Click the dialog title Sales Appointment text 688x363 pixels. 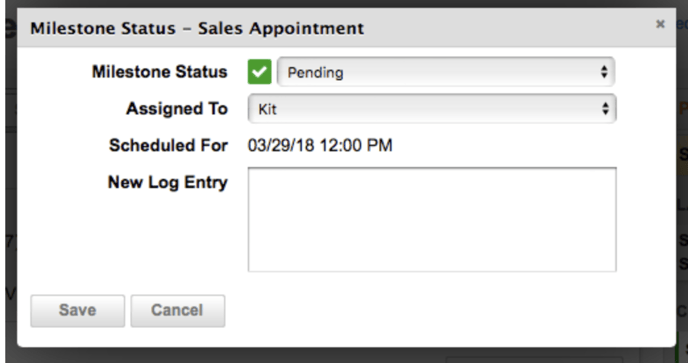[x=281, y=29]
